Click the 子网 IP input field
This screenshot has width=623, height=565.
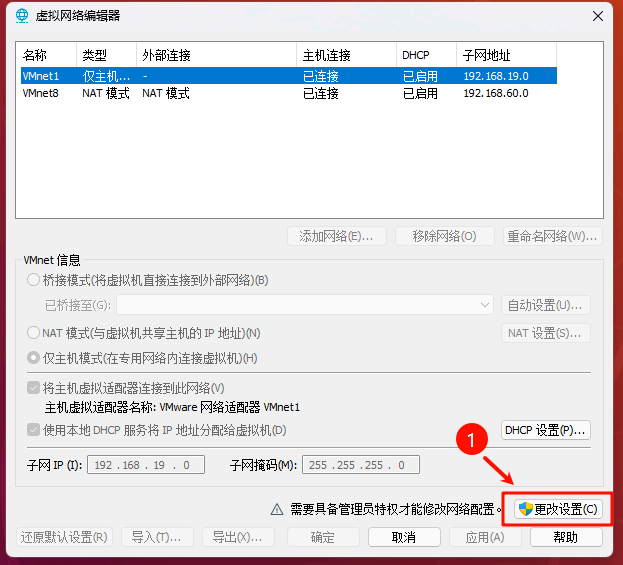click(x=146, y=464)
